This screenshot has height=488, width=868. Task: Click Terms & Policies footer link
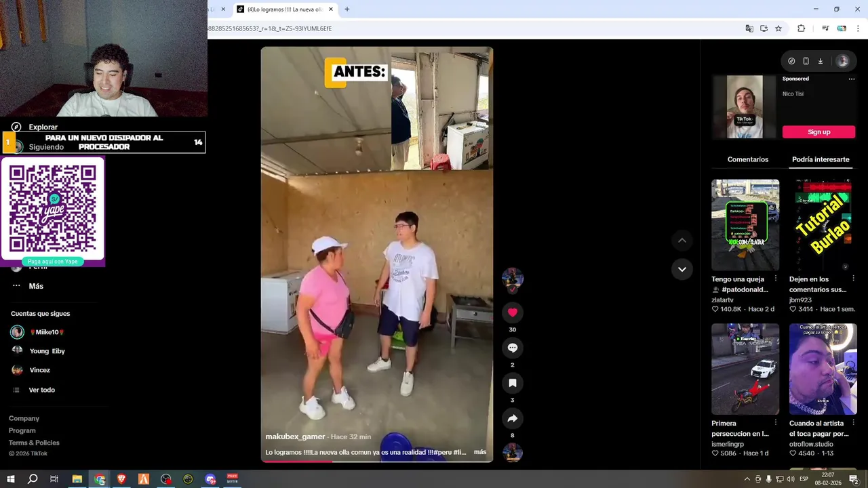click(34, 443)
